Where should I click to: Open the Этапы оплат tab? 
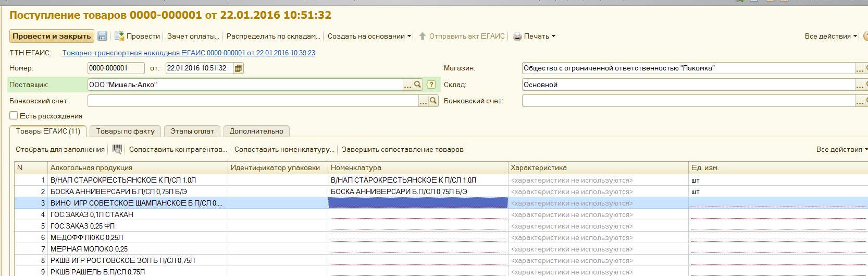pyautogui.click(x=192, y=131)
